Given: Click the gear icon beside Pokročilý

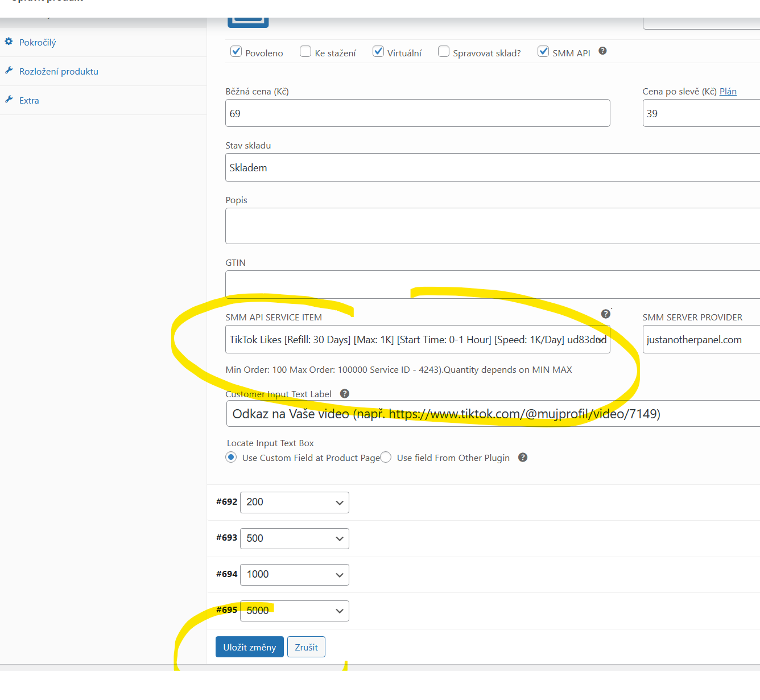Looking at the screenshot, I should click(x=9, y=42).
